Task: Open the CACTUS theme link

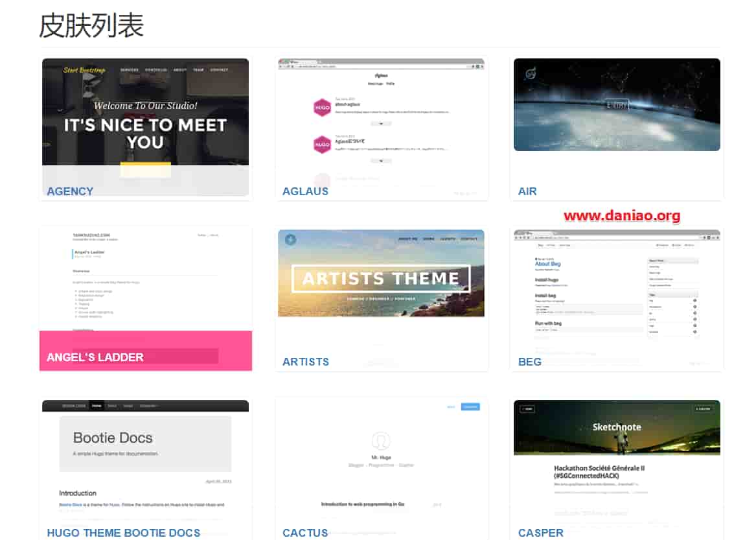Action: pos(305,533)
